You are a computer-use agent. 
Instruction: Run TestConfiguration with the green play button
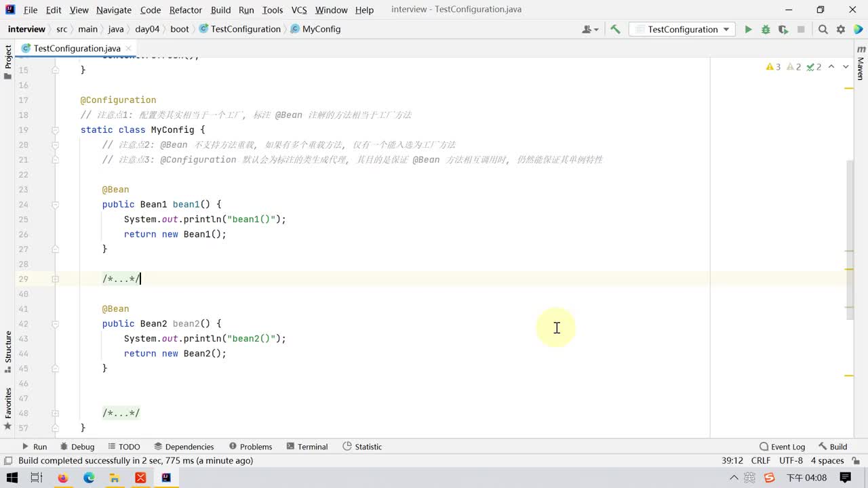pos(748,29)
